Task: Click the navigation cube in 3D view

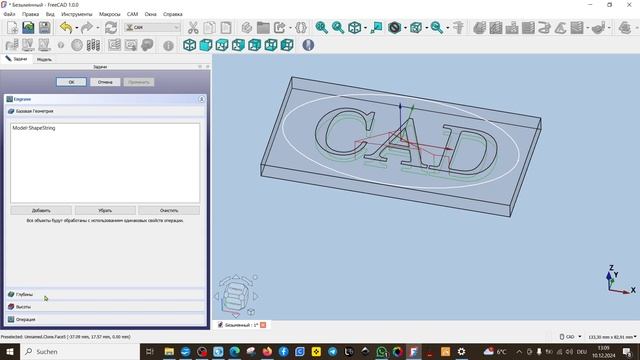Action: pyautogui.click(x=236, y=296)
